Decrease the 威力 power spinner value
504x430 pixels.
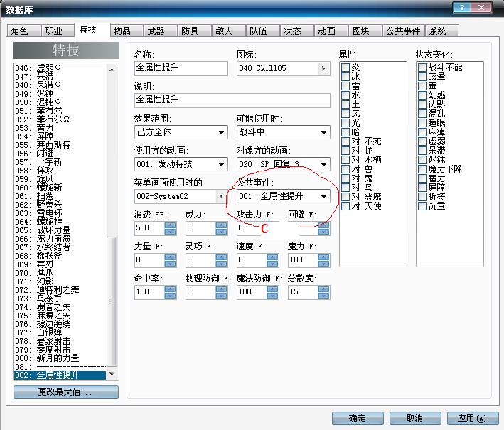[221, 232]
